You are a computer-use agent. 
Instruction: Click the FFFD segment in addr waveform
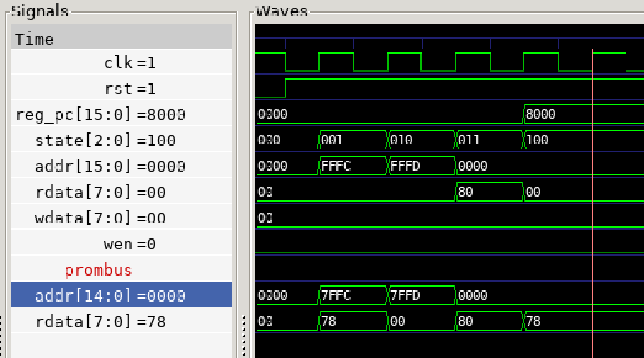click(x=421, y=166)
